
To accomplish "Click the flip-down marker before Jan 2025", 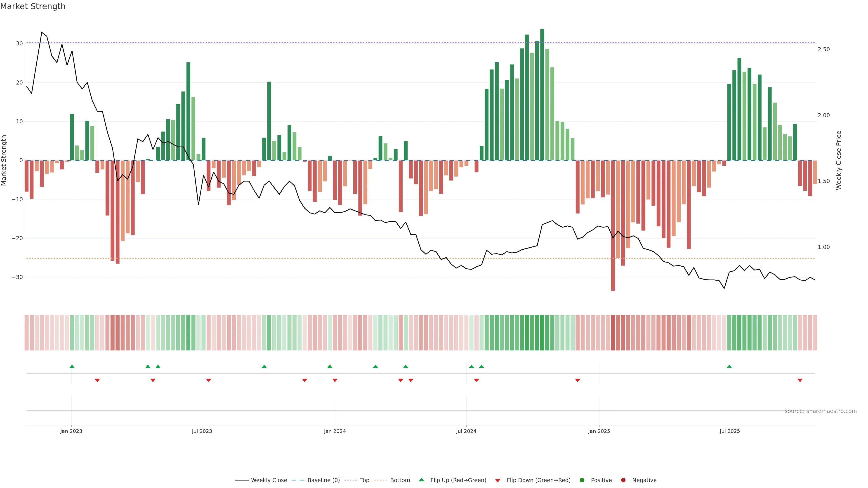I will (x=578, y=380).
